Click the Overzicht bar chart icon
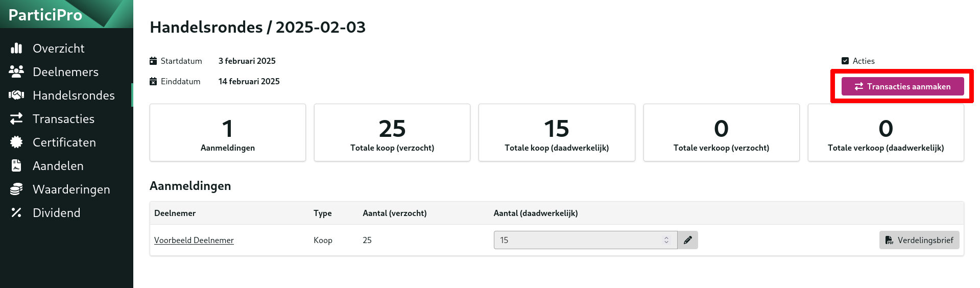This screenshot has width=980, height=288. coord(16,48)
